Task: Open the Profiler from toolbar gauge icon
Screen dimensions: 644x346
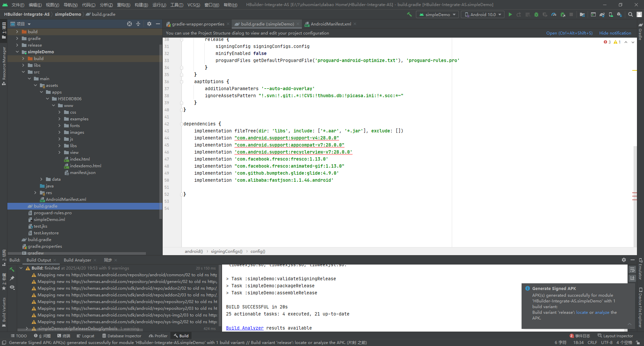Action: (554, 14)
